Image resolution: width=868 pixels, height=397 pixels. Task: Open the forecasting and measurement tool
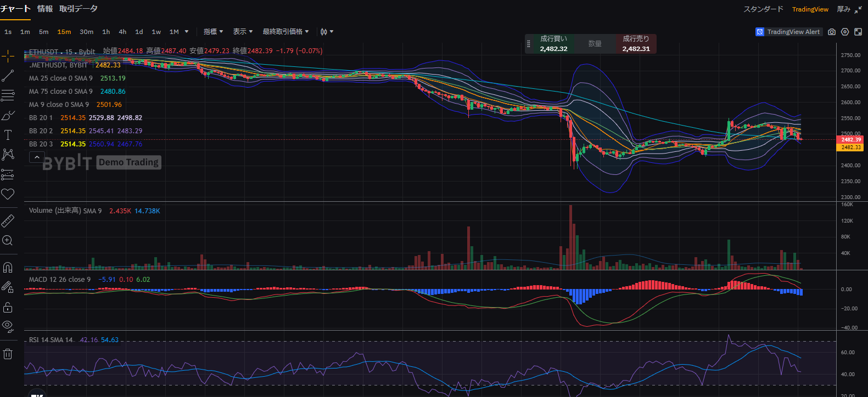click(x=8, y=174)
